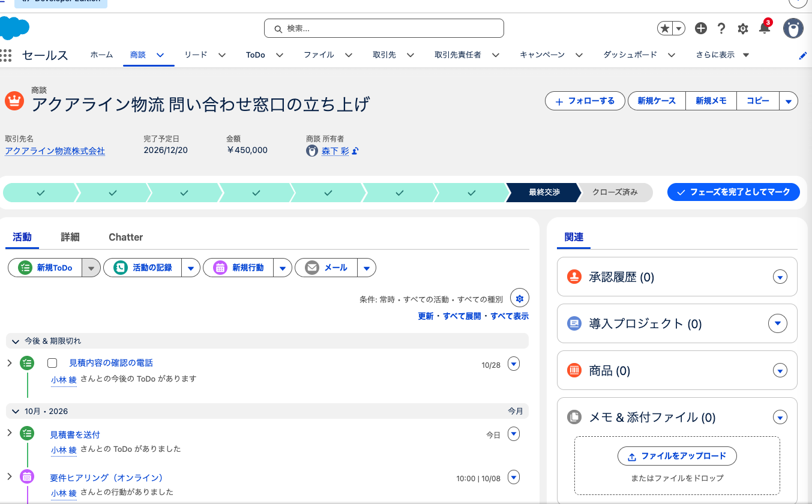Screen dimensions: 812x504
Task: Open the さらに表示 navigation menu
Action: [x=723, y=55]
